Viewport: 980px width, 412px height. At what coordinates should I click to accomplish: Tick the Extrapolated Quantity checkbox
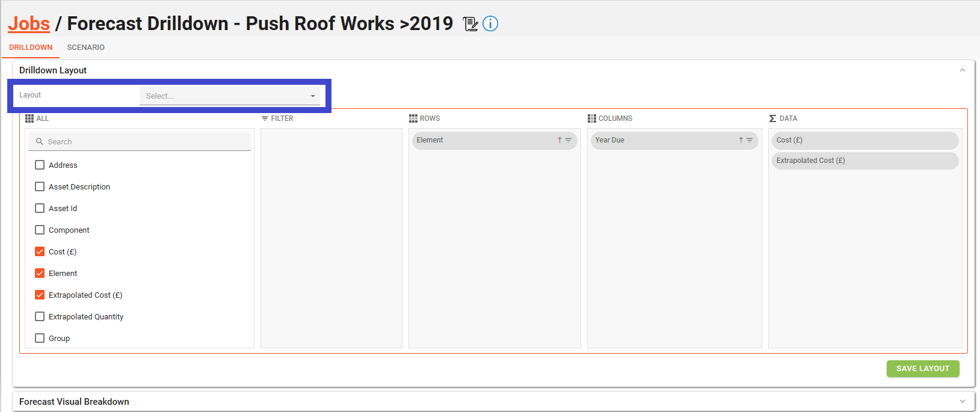pyautogui.click(x=40, y=316)
